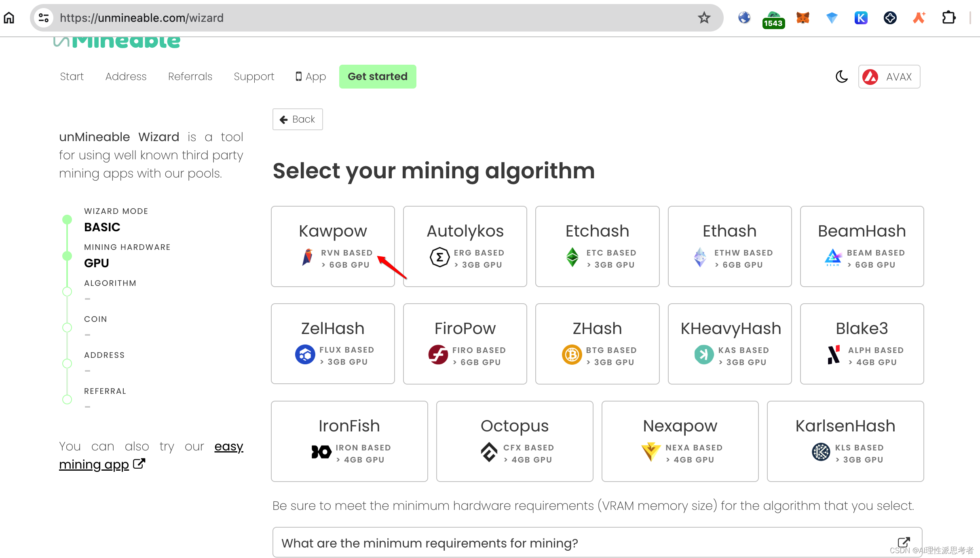
Task: Go back with the Back button
Action: click(x=298, y=119)
